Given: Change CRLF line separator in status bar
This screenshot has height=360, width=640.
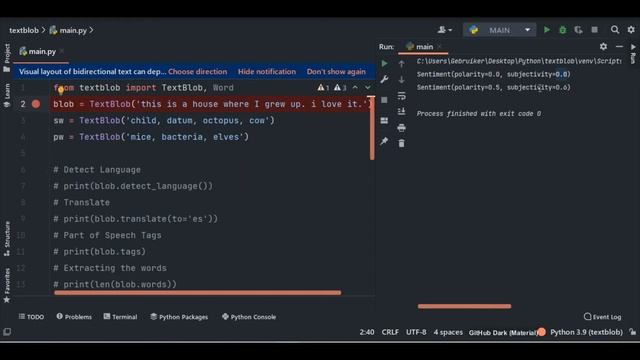Looking at the screenshot, I should [390, 332].
